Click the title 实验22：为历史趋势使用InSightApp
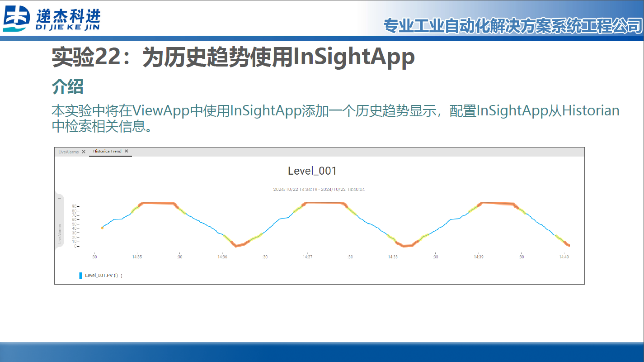 [x=232, y=57]
